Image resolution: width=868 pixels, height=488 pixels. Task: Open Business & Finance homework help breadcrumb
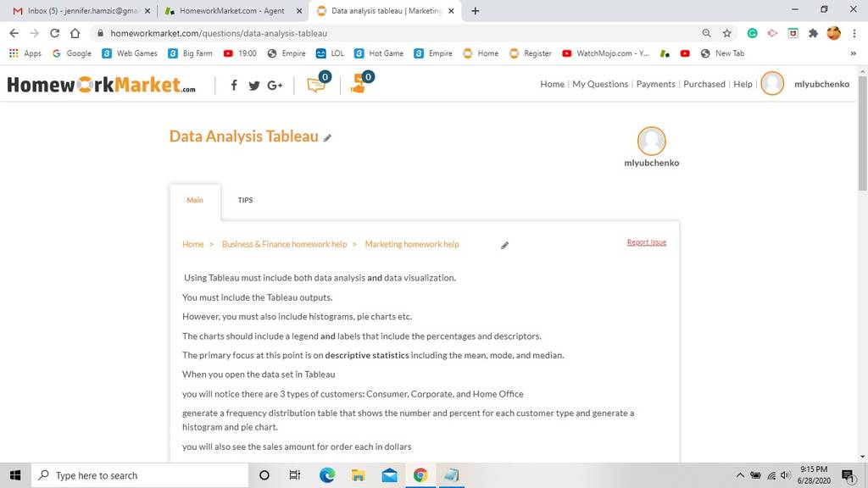[285, 244]
